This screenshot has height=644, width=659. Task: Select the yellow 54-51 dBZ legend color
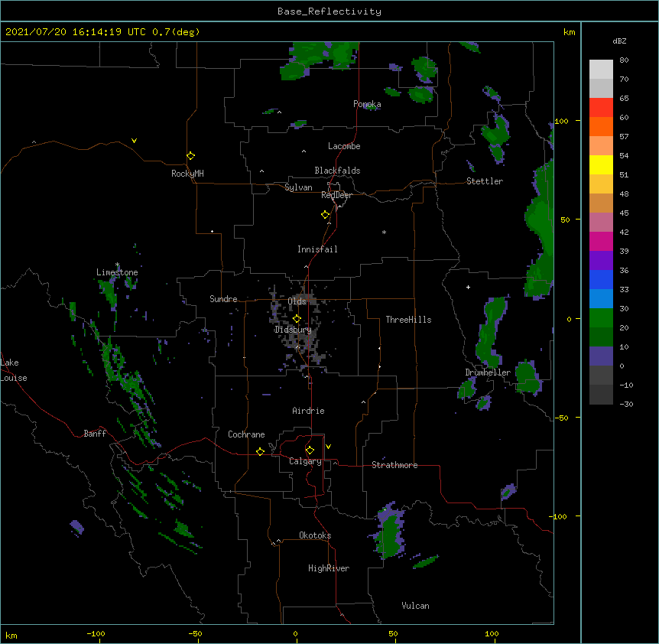coord(601,164)
